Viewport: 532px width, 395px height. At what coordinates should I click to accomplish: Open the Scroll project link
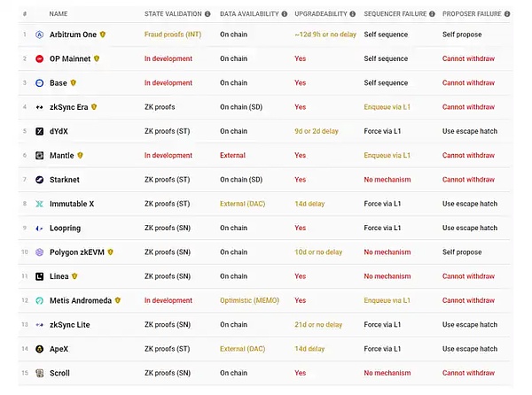(x=60, y=373)
